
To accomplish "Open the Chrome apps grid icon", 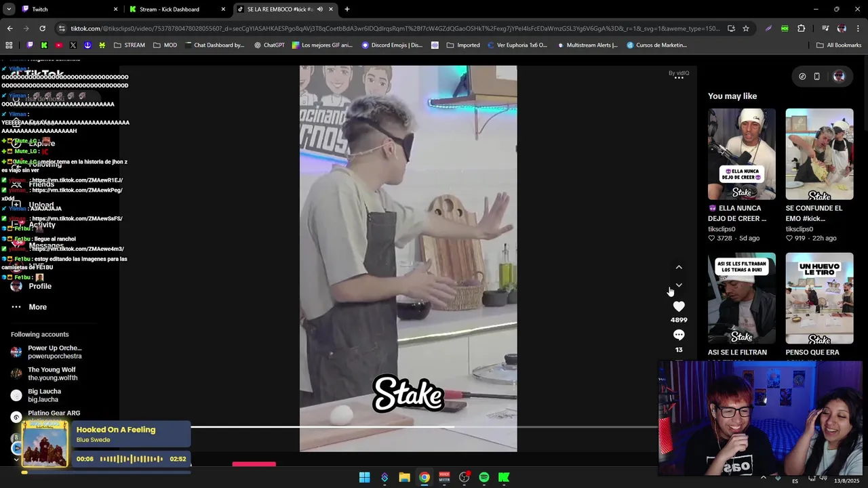I will pos(9,45).
